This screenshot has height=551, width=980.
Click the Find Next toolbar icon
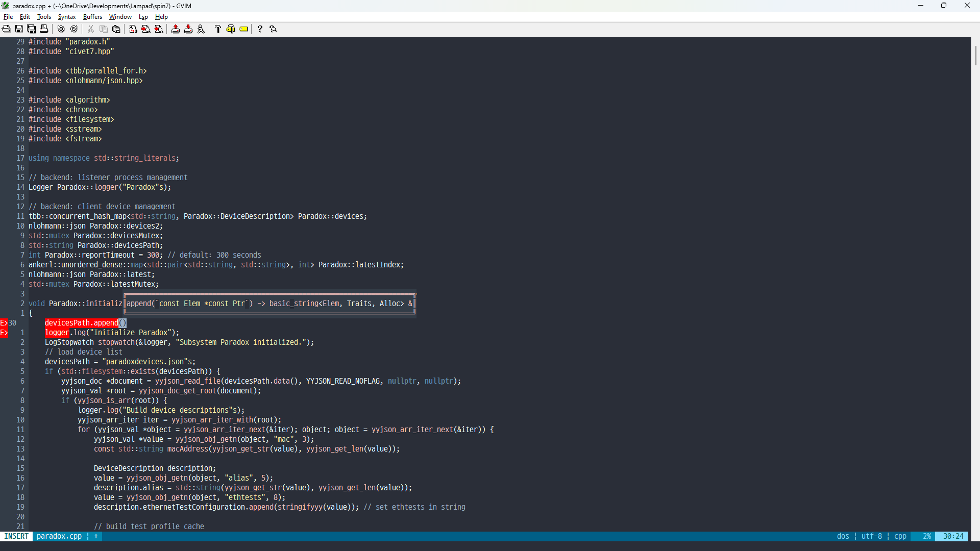tap(146, 29)
